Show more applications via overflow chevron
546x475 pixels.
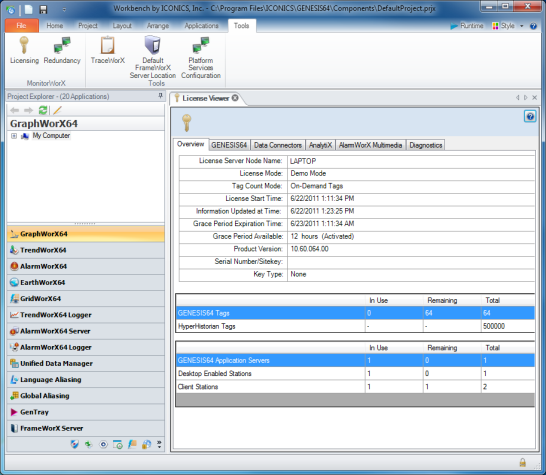[159, 444]
